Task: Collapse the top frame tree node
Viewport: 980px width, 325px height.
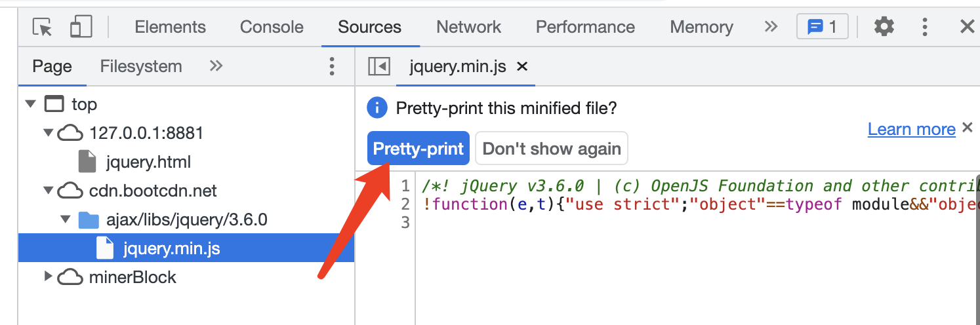Action: click(x=30, y=104)
